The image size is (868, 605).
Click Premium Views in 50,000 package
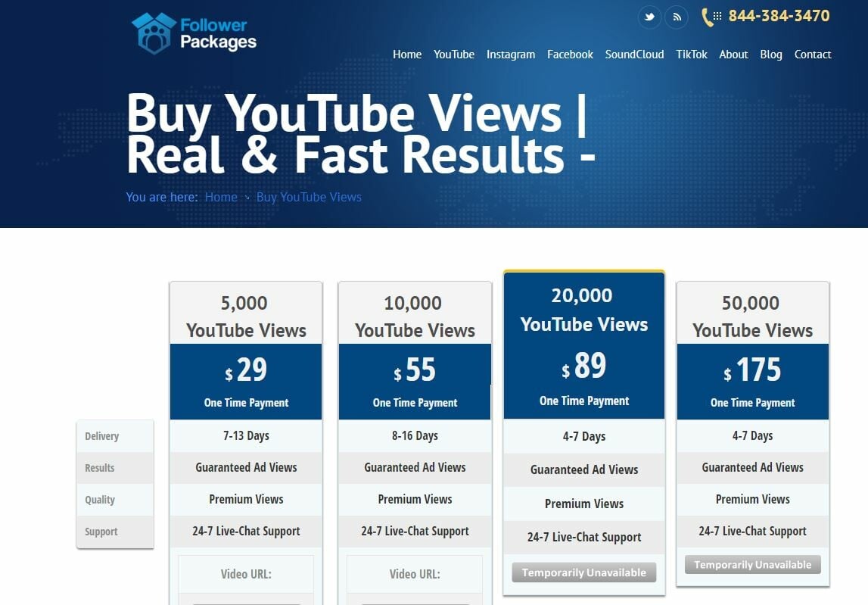tap(753, 499)
